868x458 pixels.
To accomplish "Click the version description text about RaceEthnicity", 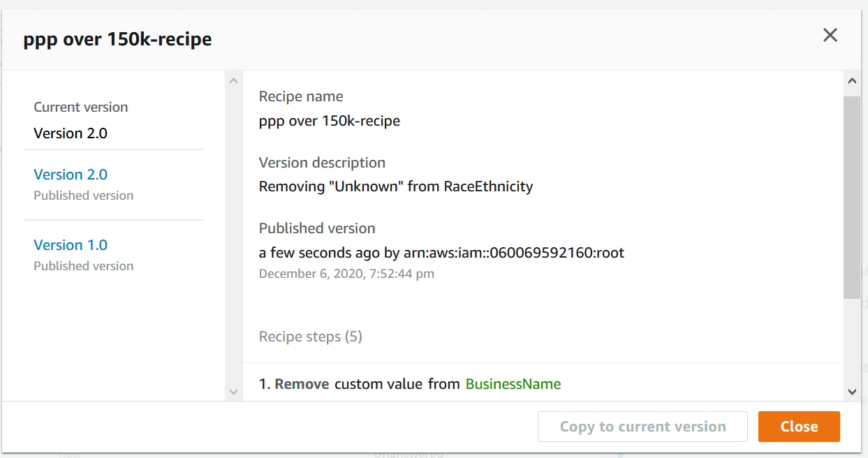I will click(395, 186).
